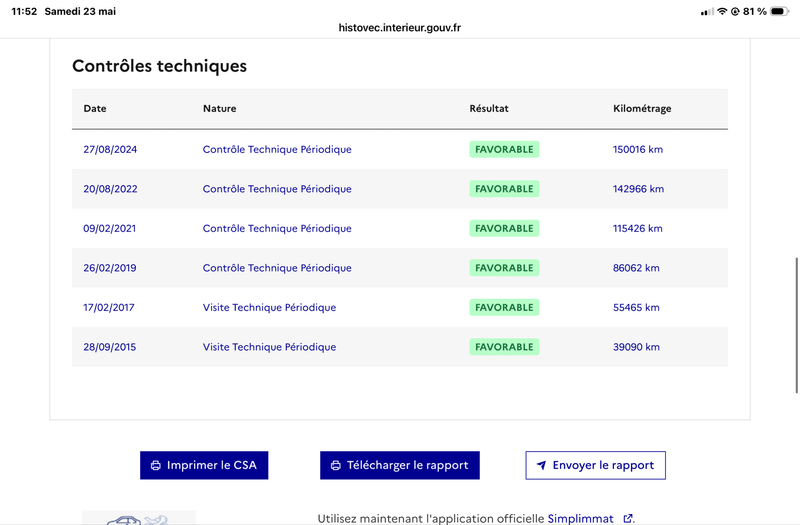Click the FAVORABLE badge for 20/08/2022
This screenshot has width=800, height=525.
coord(504,189)
